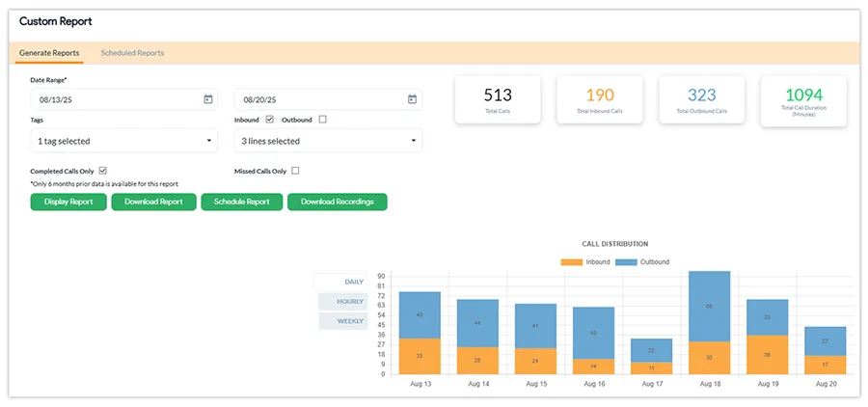Switch chart to WEEKLY view
Screen dimensions: 868x407
click(343, 321)
